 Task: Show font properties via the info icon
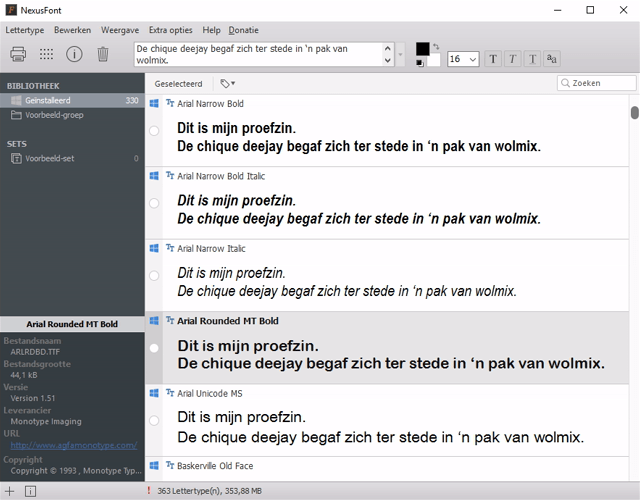pyautogui.click(x=74, y=54)
